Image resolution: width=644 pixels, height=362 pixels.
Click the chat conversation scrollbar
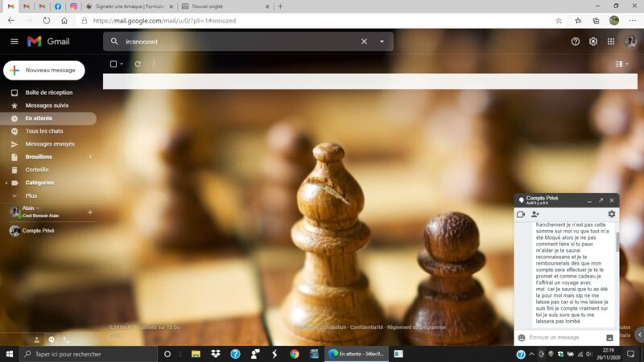coord(617,242)
